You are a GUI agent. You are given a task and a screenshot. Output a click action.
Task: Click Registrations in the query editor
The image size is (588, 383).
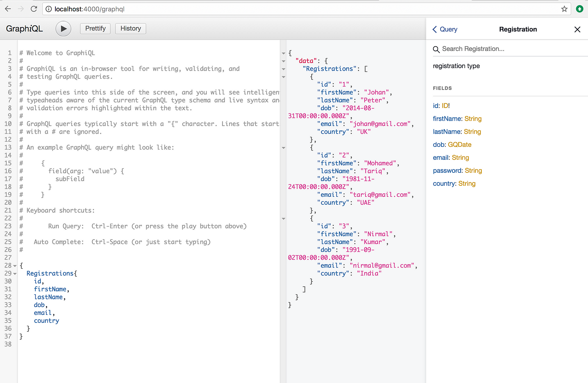coord(50,273)
